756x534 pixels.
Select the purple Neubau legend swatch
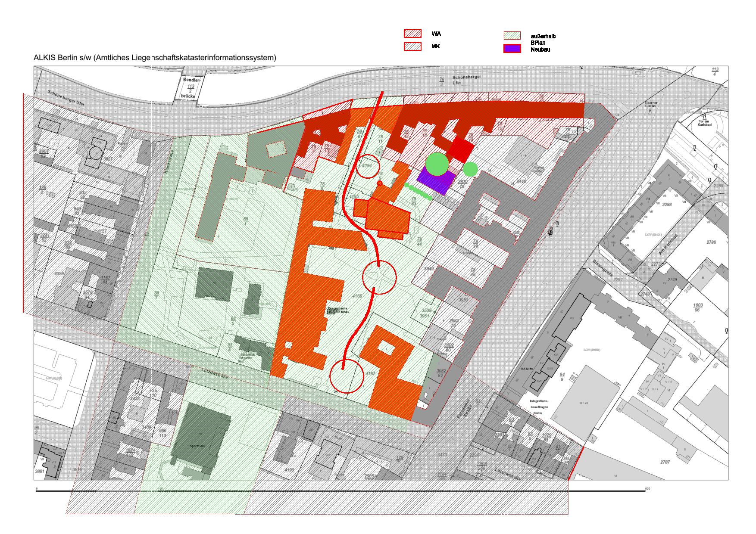point(512,49)
